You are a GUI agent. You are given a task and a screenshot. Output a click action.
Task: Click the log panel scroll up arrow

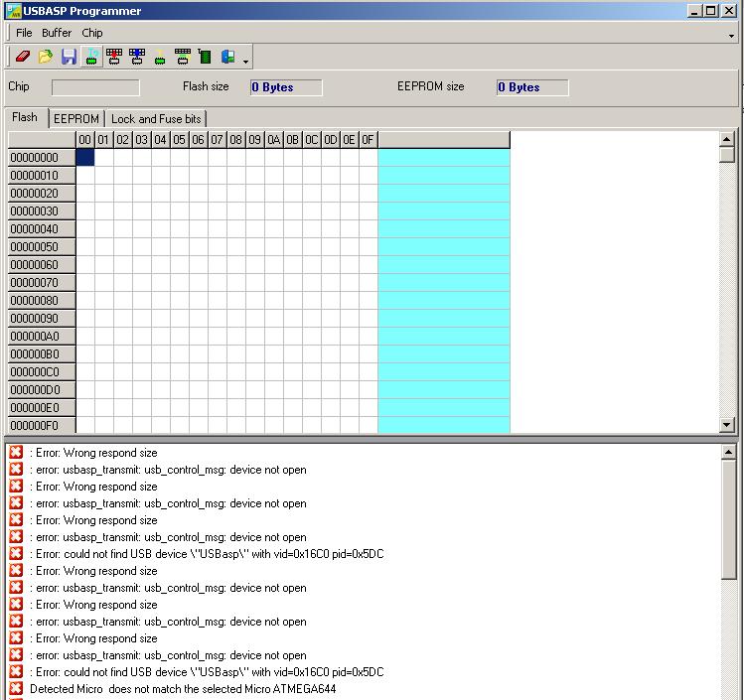point(728,452)
